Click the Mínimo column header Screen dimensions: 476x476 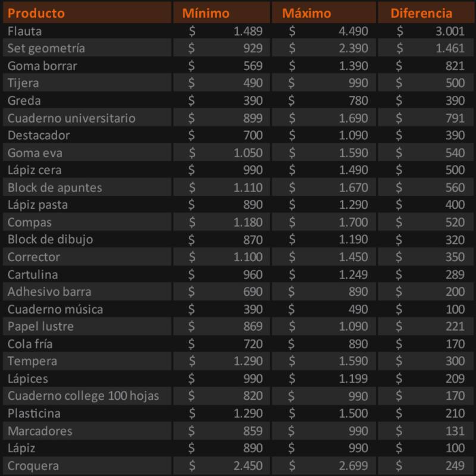(205, 13)
